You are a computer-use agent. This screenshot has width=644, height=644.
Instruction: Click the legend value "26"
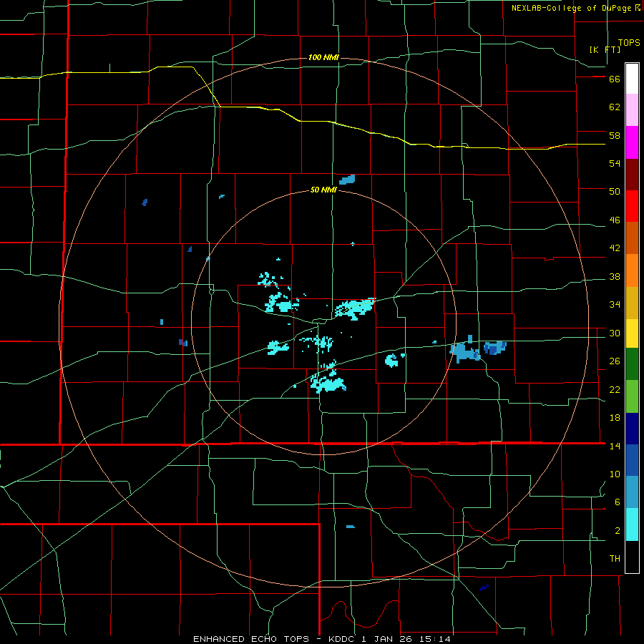615,361
